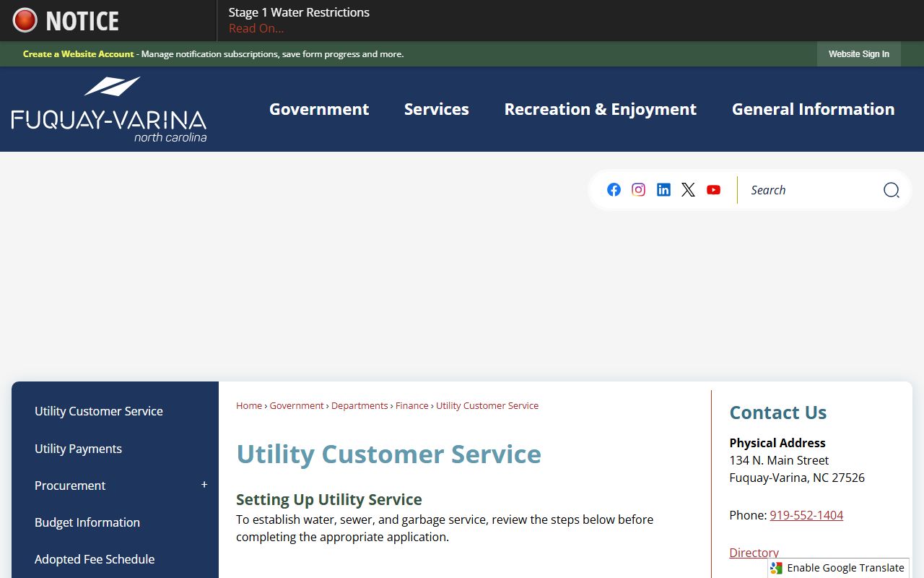Click the Google Translate logo icon

777,568
